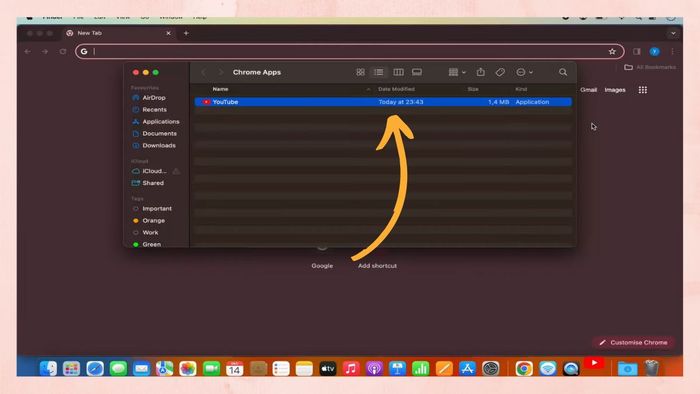Open Safari from the Dock
The height and width of the screenshot is (394, 700).
pos(95,369)
